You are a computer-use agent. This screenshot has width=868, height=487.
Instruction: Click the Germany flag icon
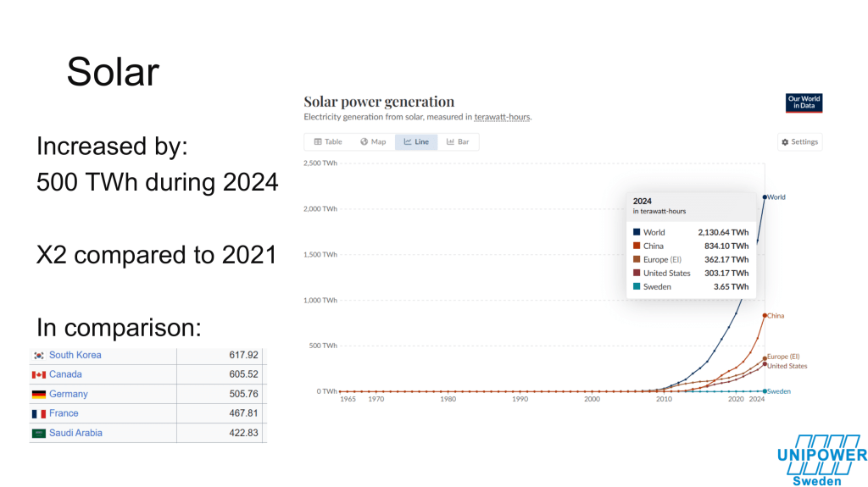38,395
